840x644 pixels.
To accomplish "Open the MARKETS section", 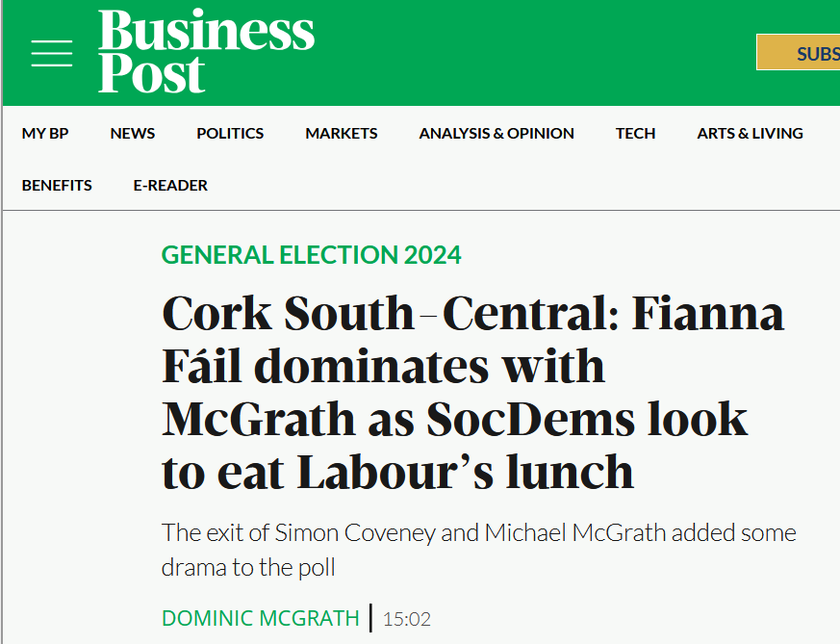I will coord(342,134).
